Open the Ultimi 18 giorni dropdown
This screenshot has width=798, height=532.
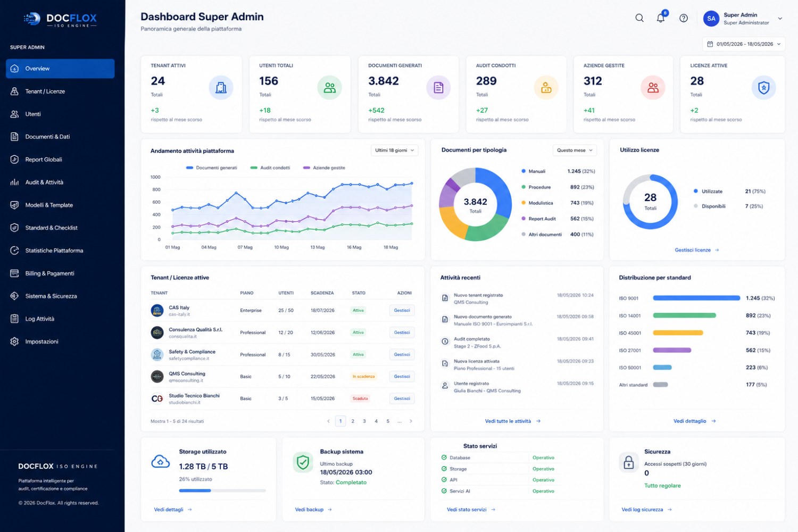[x=394, y=151]
